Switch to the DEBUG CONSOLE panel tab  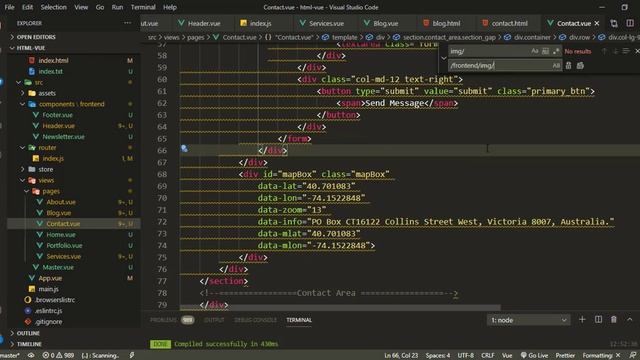256,320
